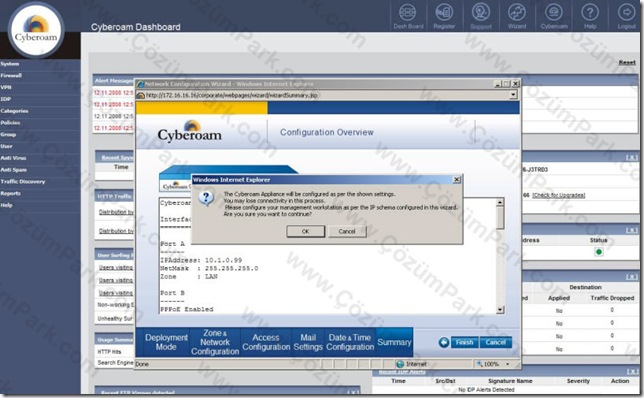Click the Traffic Dropped column header

(612, 298)
